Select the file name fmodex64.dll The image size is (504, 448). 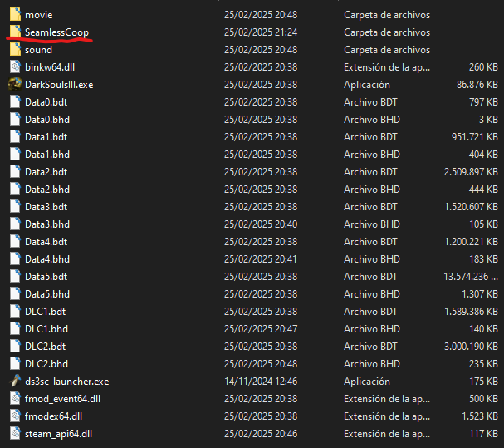tap(53, 416)
